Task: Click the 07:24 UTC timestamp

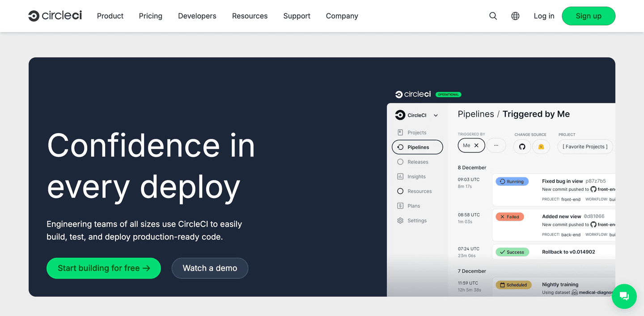Action: coord(469,249)
